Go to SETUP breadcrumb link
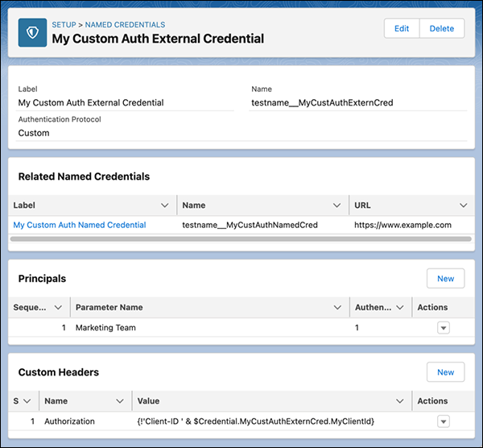483x448 pixels. tap(64, 25)
